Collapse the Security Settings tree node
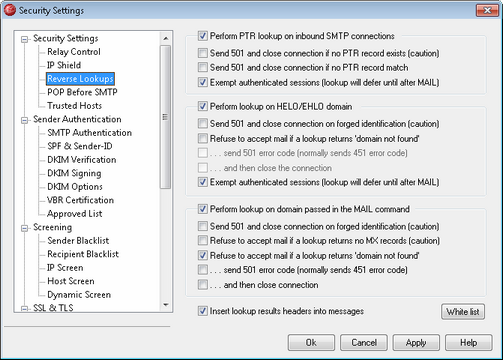 (24, 39)
